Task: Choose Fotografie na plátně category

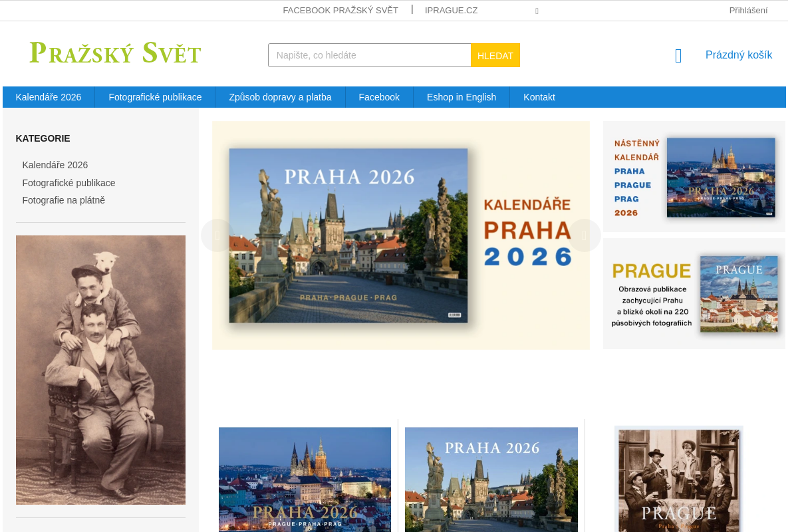Action: pos(63,199)
